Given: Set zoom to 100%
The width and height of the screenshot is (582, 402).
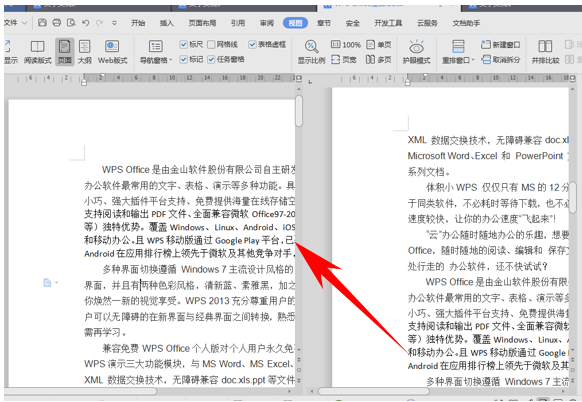Looking at the screenshot, I should click(x=346, y=45).
